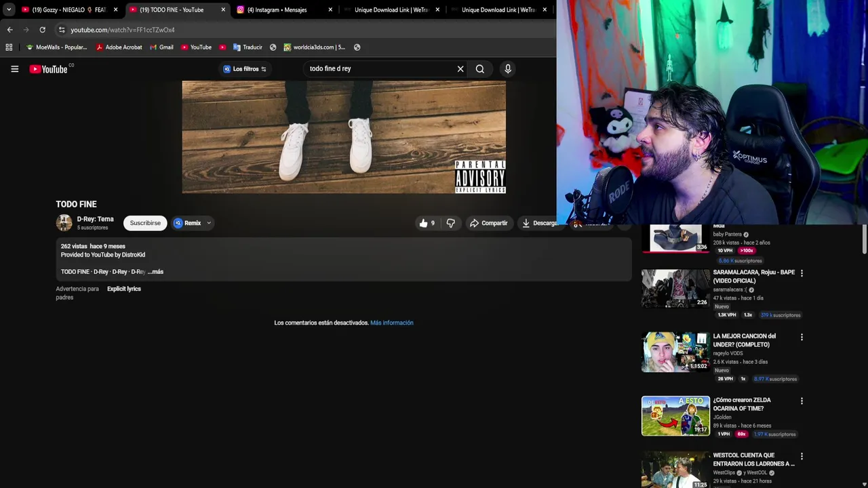The image size is (868, 488).
Task: Like the video with the thumbs-up icon
Action: coord(423,223)
